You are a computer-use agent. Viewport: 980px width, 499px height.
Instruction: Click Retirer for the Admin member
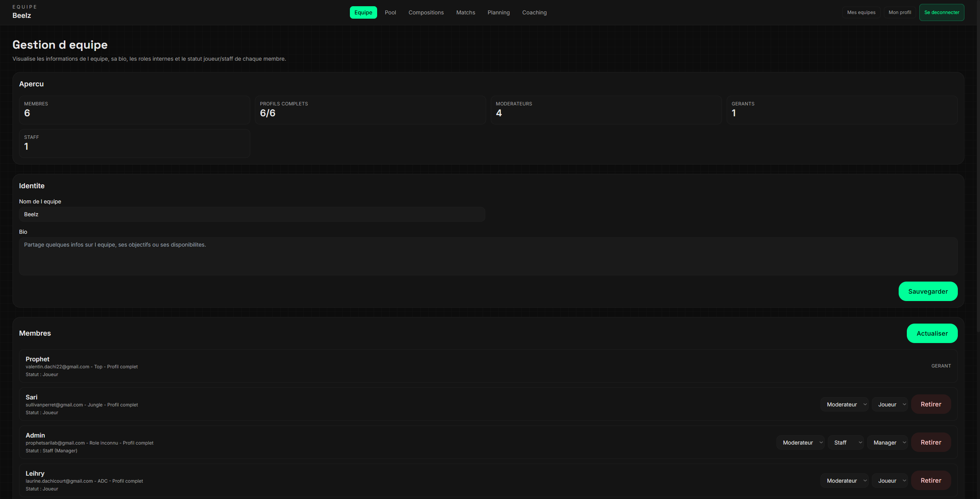point(931,443)
